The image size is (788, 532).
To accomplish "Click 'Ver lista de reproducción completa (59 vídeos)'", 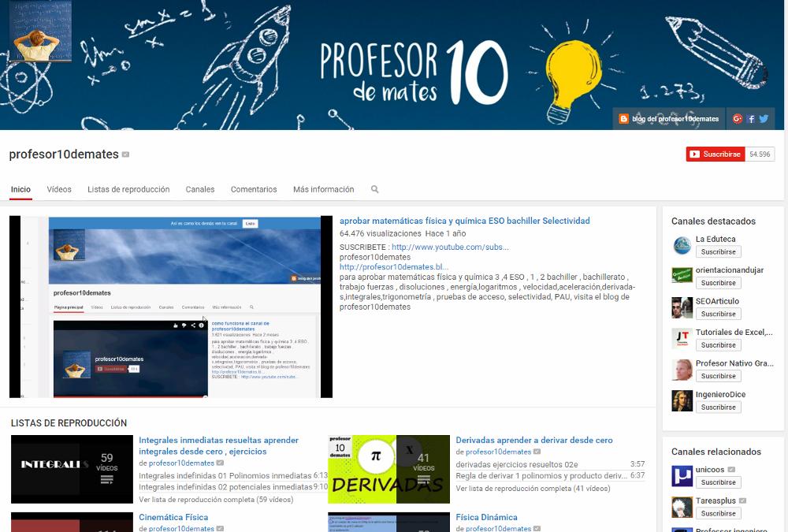I will tap(216, 500).
